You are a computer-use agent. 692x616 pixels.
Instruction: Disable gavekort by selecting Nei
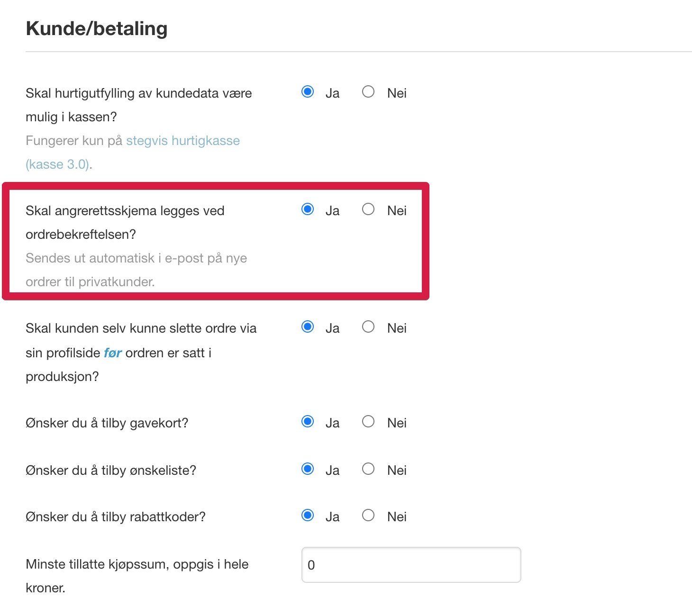coord(368,421)
